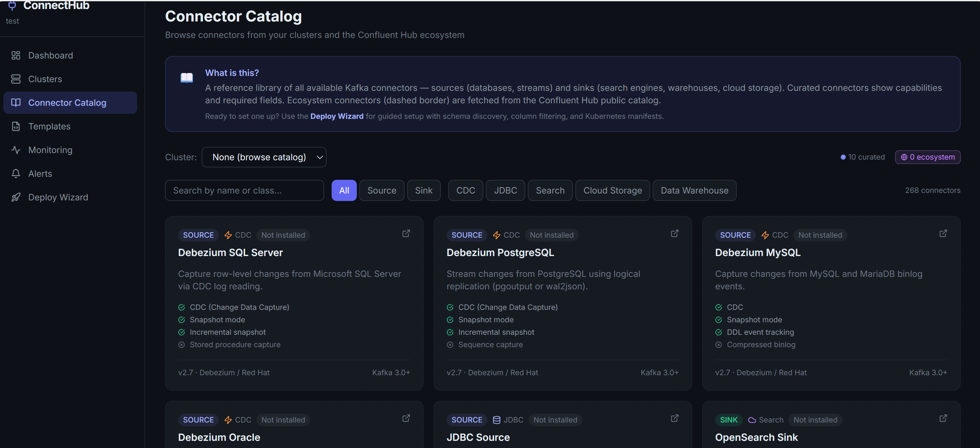Viewport: 980px width, 448px height.
Task: Open external link icon on Debezium PostgreSQL card
Action: (674, 233)
